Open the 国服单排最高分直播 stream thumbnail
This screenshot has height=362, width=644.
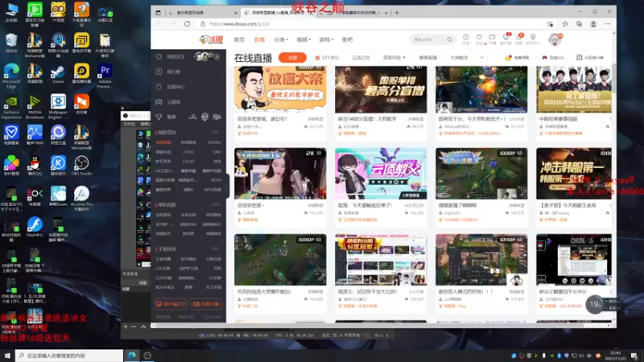[381, 88]
